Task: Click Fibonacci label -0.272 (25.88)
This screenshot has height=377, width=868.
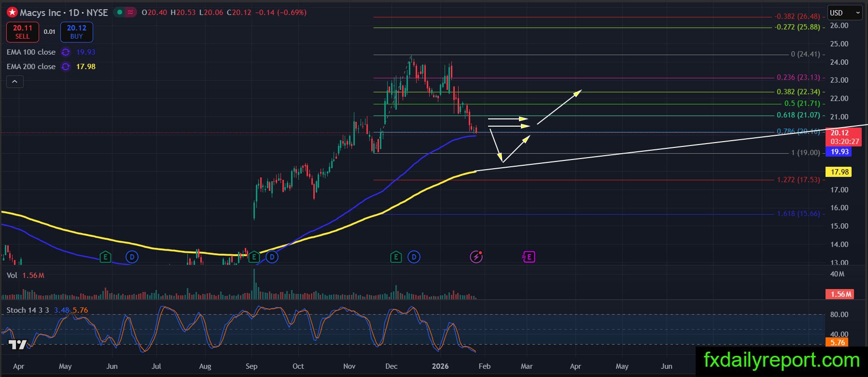Action: (x=798, y=27)
